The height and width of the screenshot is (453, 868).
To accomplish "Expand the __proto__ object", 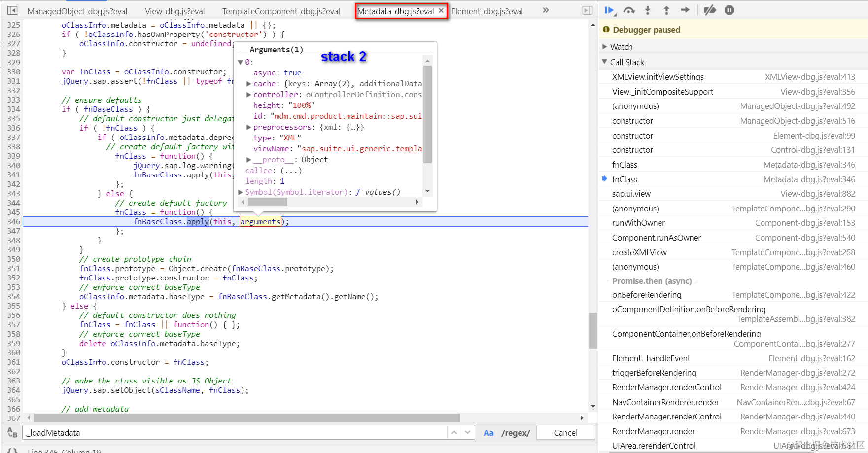I will [249, 160].
